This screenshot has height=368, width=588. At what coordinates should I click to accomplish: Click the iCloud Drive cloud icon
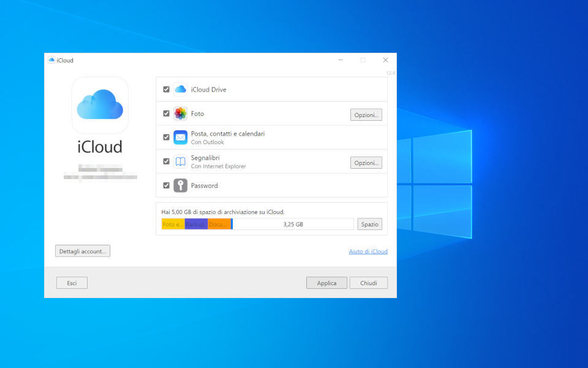point(180,89)
